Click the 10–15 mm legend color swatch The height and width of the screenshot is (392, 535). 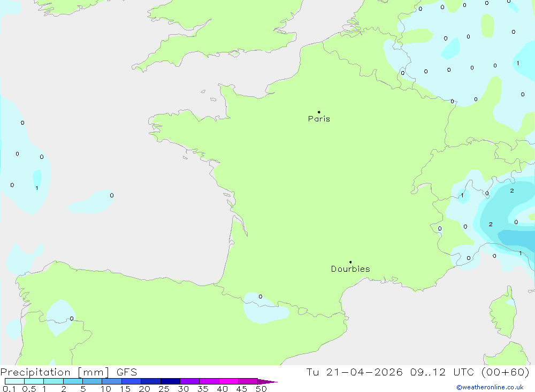[x=112, y=381]
